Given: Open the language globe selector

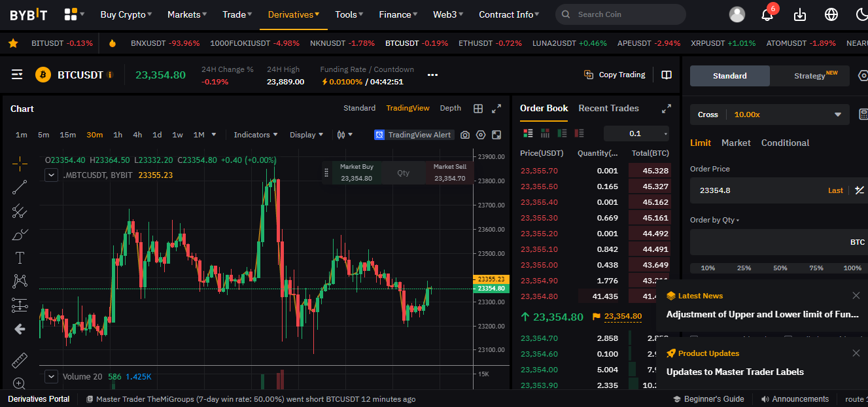Looking at the screenshot, I should 831,14.
